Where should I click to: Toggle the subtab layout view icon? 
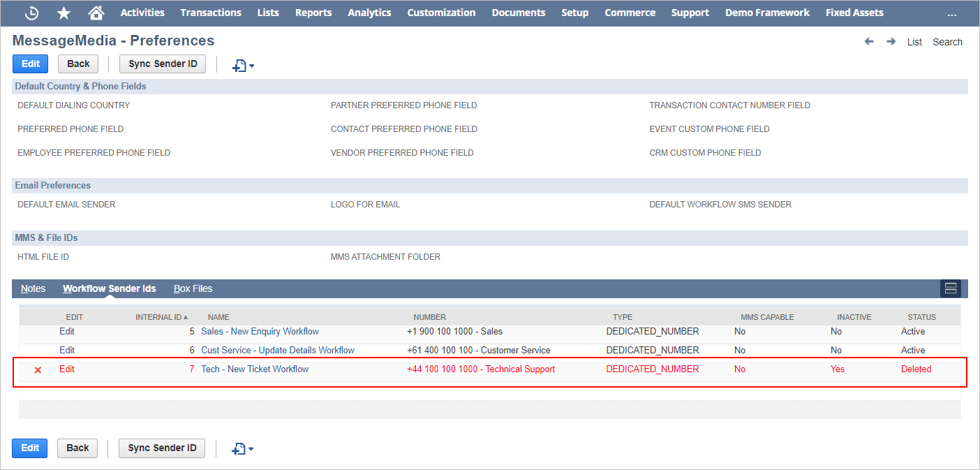pos(950,288)
